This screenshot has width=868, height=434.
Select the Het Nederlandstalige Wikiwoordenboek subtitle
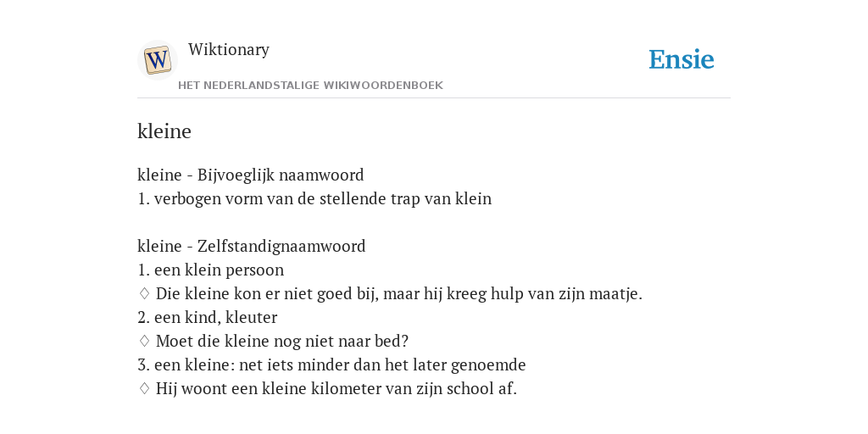pos(310,86)
